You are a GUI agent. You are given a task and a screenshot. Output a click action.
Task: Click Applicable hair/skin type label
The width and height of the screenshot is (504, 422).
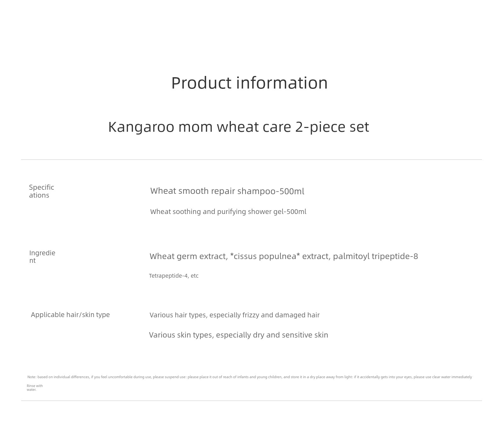[x=70, y=315]
